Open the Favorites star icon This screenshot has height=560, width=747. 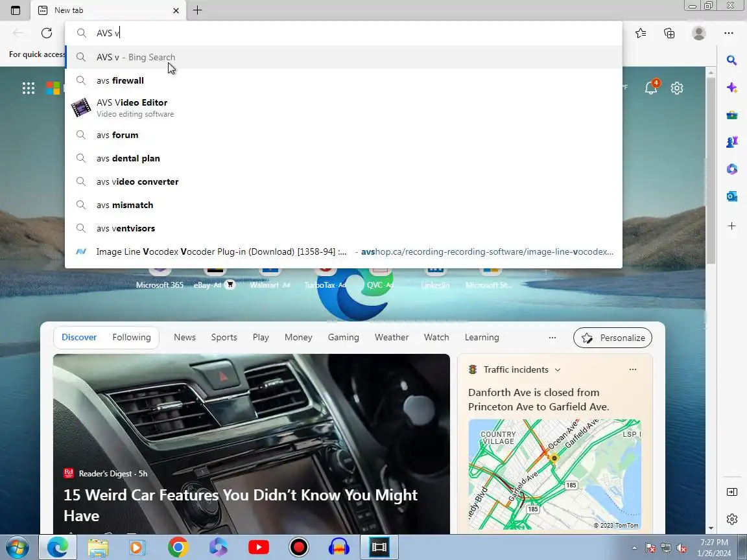click(641, 33)
